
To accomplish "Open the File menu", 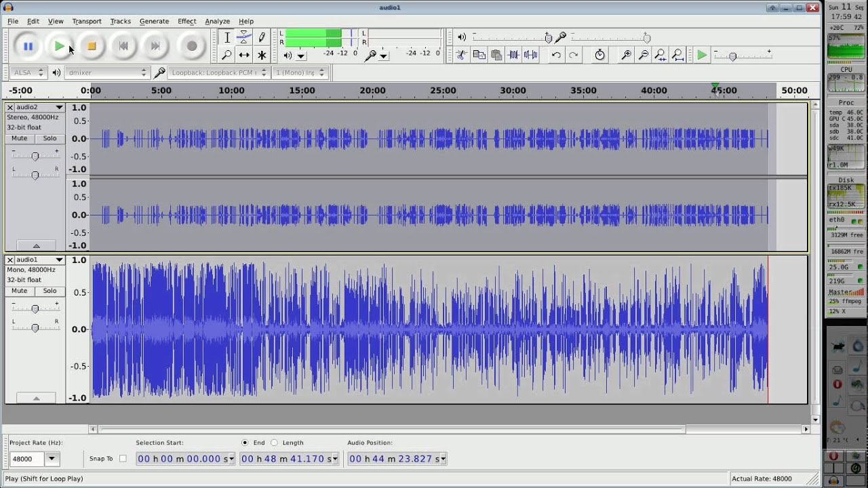I will pyautogui.click(x=13, y=21).
